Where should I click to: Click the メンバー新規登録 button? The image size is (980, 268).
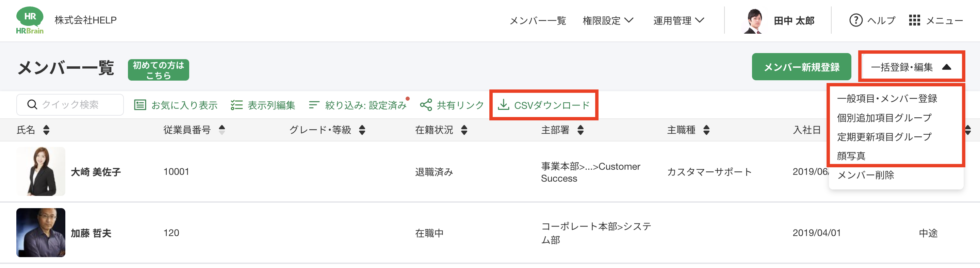pos(801,67)
